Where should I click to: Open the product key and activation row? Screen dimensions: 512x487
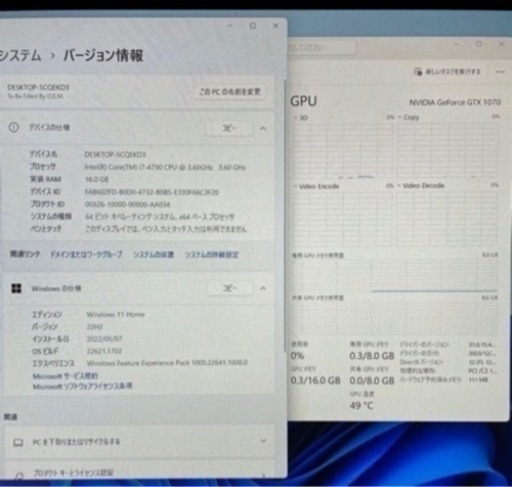point(139,470)
